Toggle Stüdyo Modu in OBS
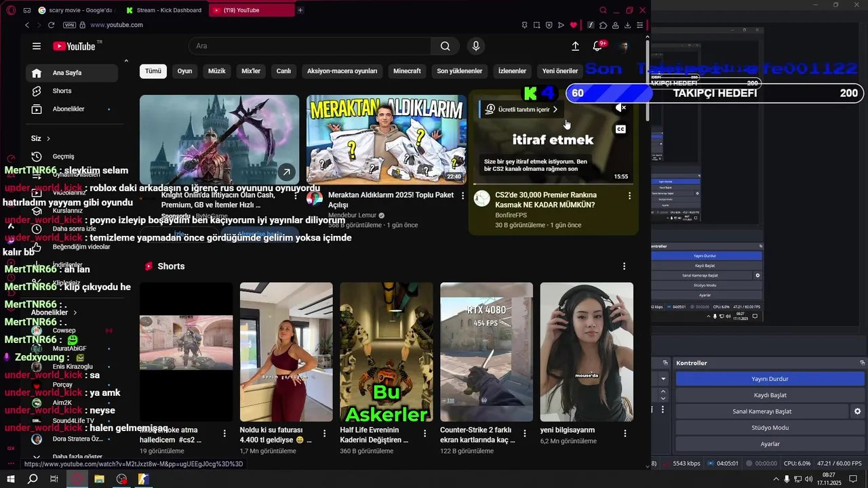 [x=770, y=428]
